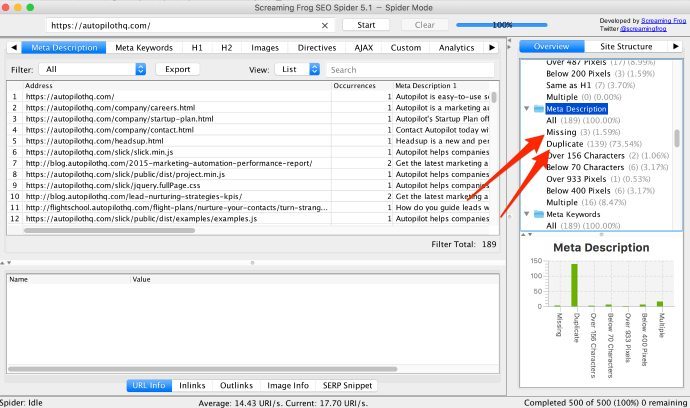The width and height of the screenshot is (690, 408).
Task: Open the @screamingfrog Twitter link
Action: [643, 29]
